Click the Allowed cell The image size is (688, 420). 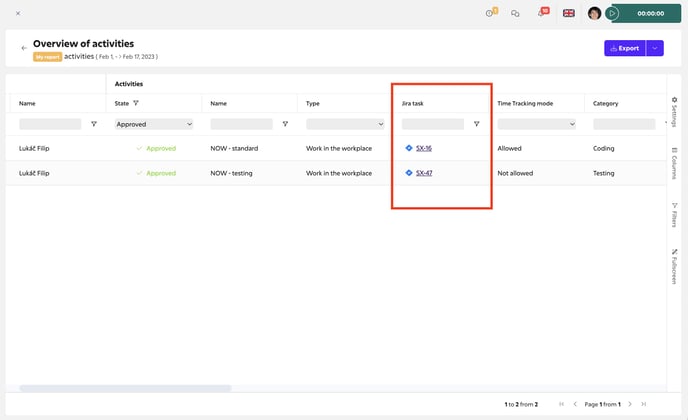coord(509,148)
